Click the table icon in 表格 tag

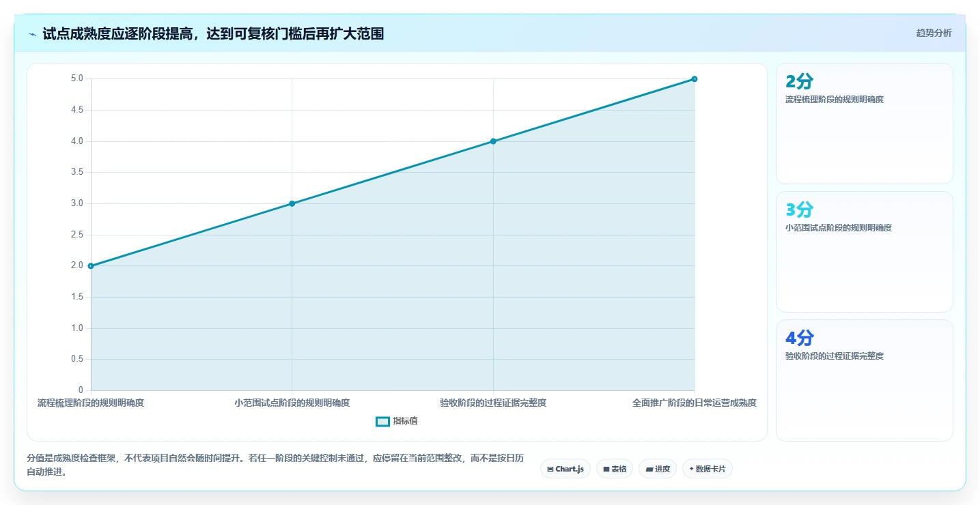pyautogui.click(x=606, y=470)
